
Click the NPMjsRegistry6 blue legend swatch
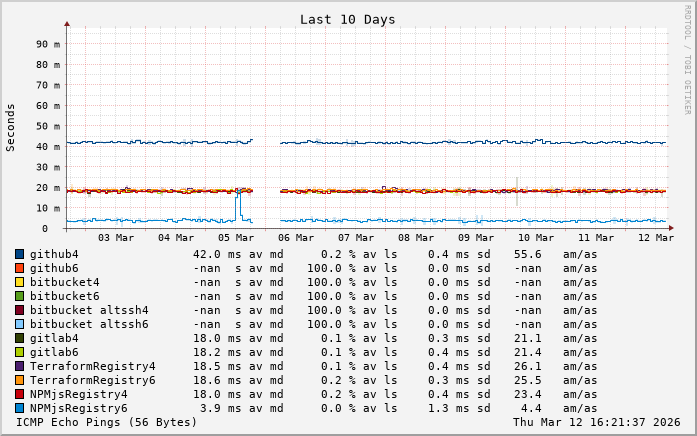[x=19, y=408]
